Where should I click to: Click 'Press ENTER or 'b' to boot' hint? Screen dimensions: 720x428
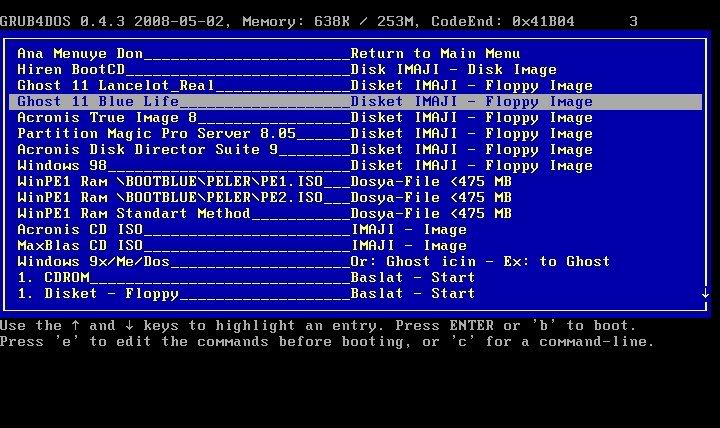click(515, 326)
